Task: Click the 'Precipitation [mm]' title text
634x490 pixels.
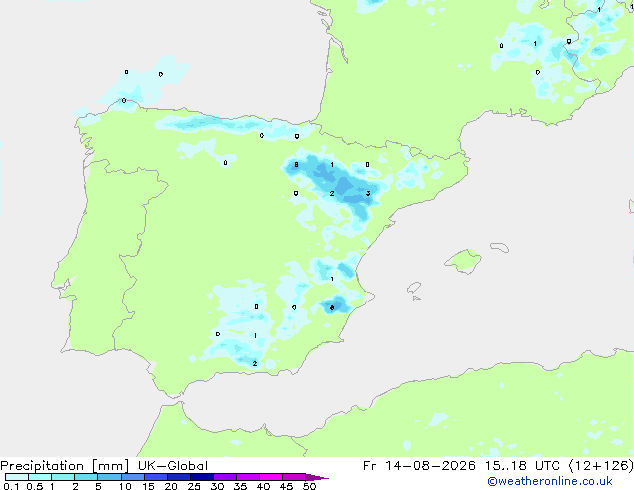Action: (x=65, y=466)
